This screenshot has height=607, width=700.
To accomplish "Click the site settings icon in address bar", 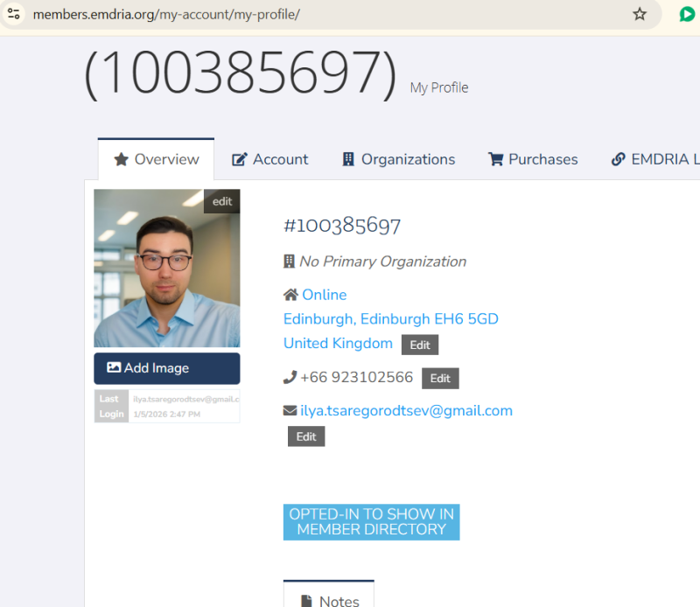I will [14, 14].
